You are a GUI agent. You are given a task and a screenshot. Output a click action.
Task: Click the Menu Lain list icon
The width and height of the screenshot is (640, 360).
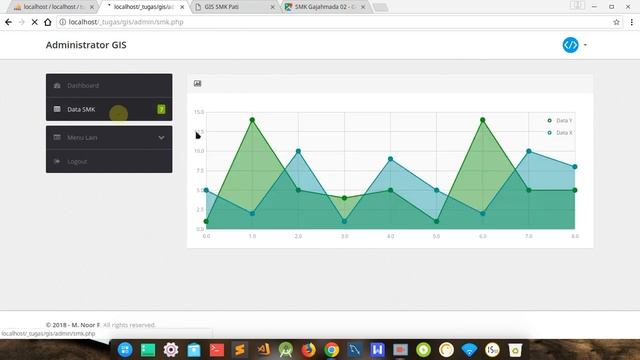coord(57,137)
